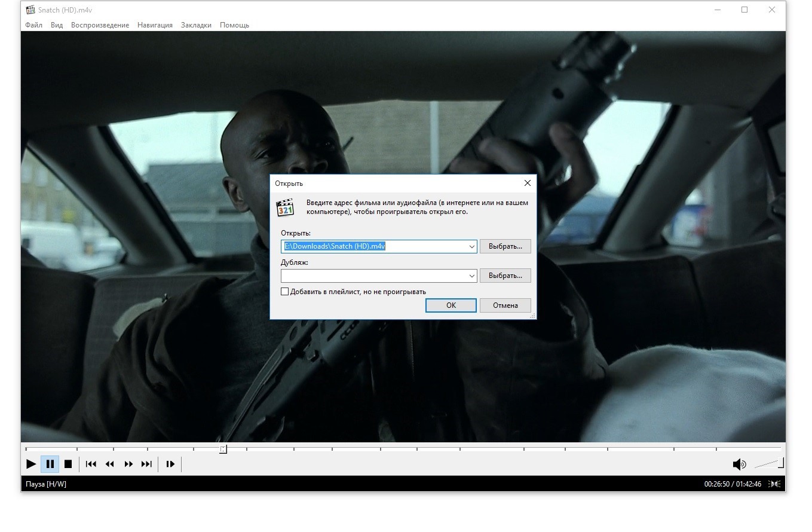Open the Файл menu
This screenshot has height=532, width=812.
tap(33, 25)
